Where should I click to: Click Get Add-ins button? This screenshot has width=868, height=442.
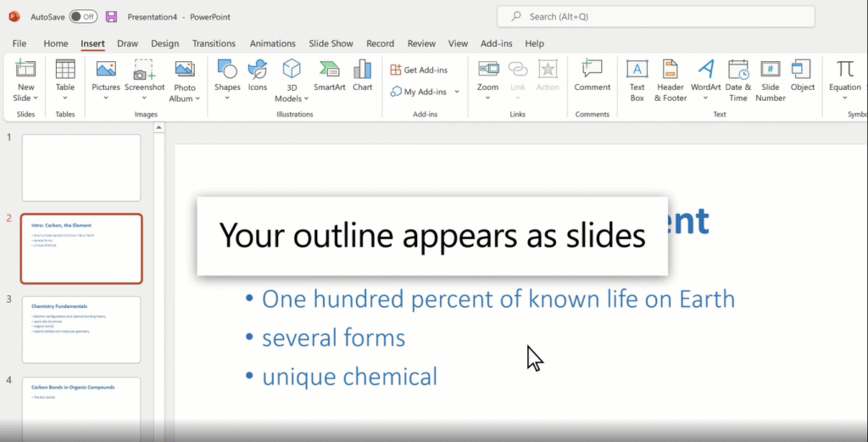pos(419,70)
